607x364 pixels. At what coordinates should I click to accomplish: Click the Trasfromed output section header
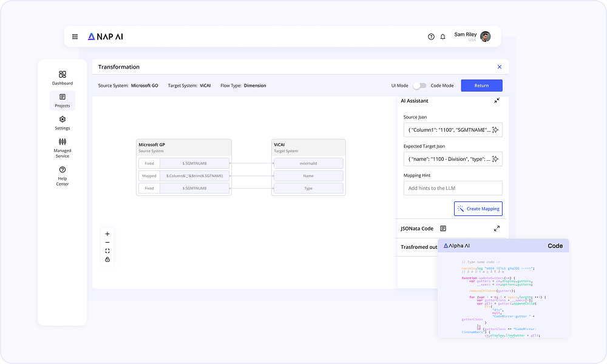(x=419, y=247)
